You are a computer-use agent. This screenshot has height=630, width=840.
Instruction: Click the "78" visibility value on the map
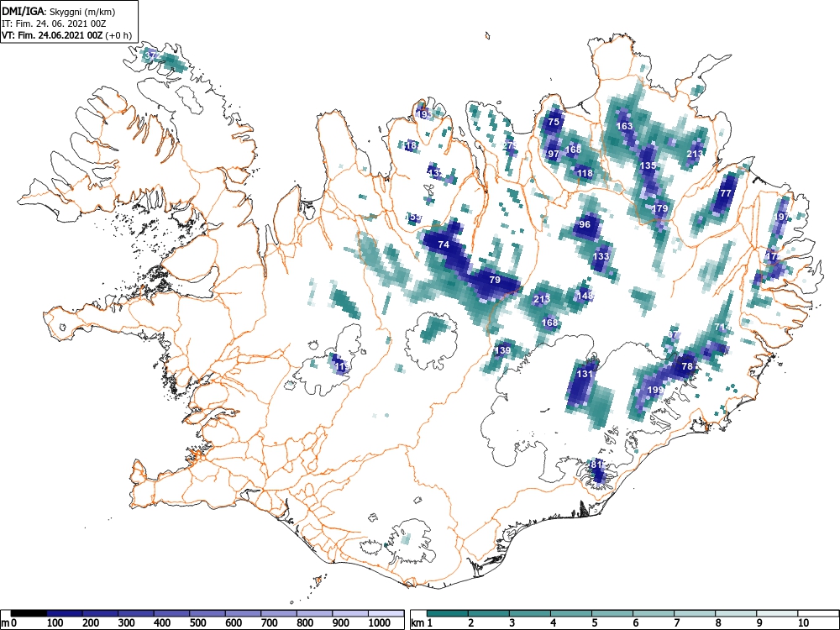tap(687, 367)
